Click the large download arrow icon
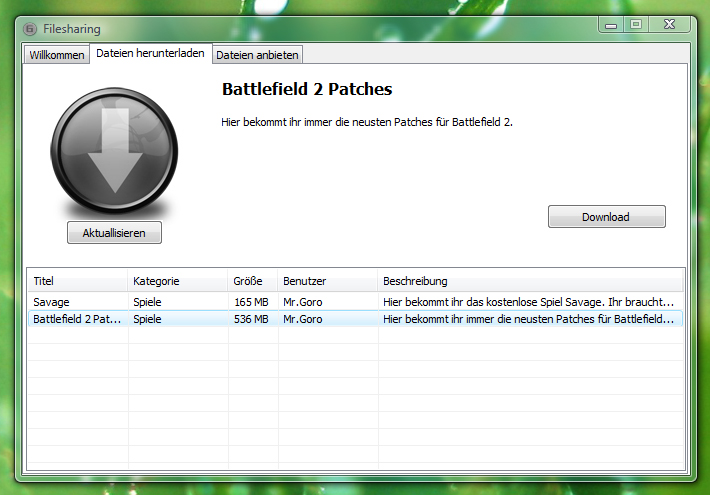 tap(114, 150)
